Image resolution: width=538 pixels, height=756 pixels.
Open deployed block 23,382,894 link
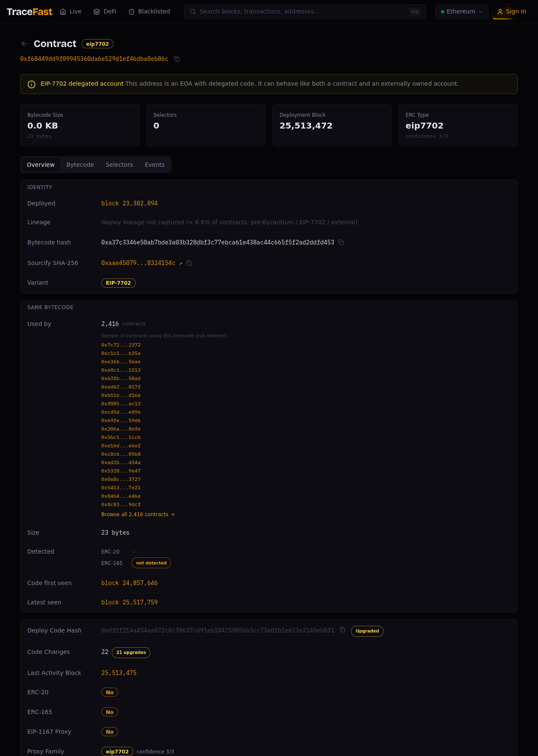tap(129, 203)
